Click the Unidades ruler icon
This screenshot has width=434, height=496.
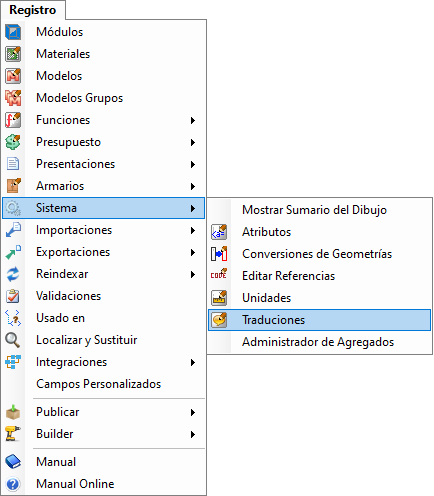(x=219, y=298)
